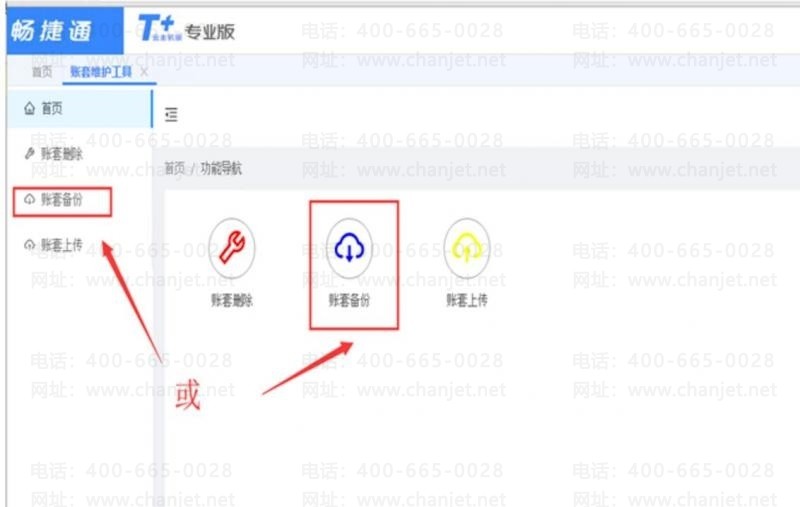Click 首页 in the breadcrumb
The height and width of the screenshot is (507, 800).
[174, 168]
